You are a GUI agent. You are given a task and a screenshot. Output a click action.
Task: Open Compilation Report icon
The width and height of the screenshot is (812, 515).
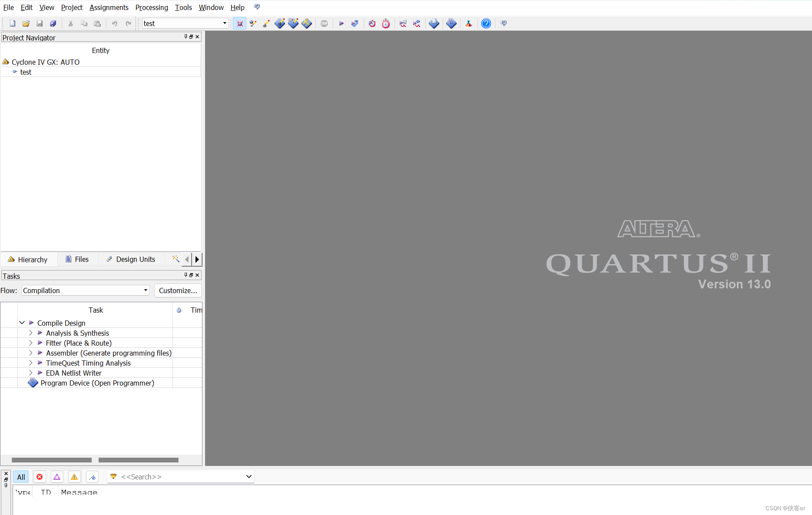click(x=434, y=23)
